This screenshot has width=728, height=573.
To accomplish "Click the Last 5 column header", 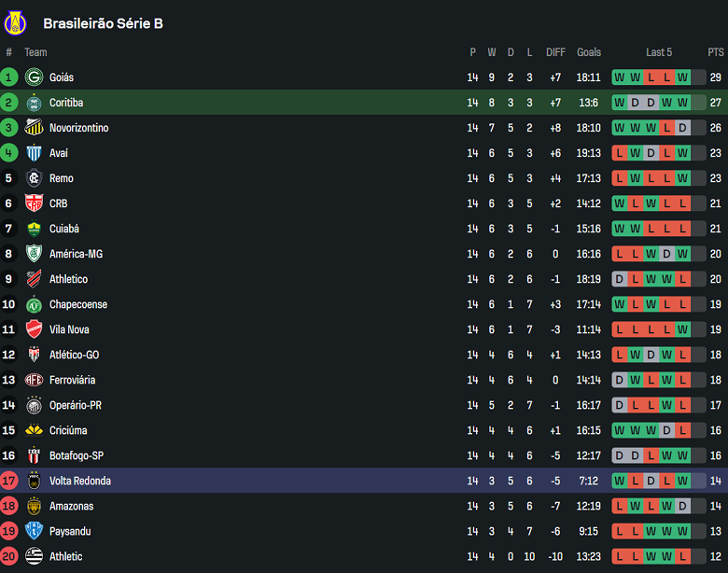I will [x=659, y=52].
